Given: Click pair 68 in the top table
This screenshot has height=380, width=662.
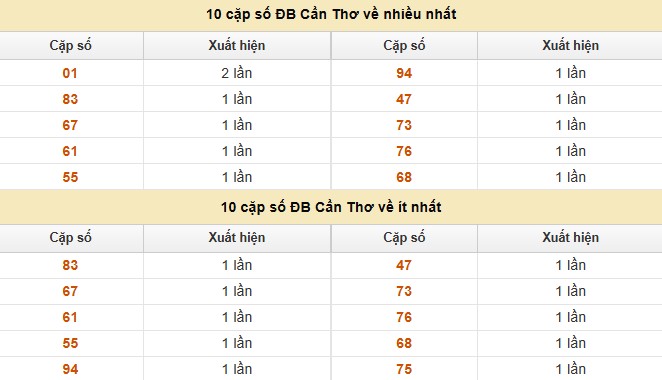Looking at the screenshot, I should tap(404, 177).
